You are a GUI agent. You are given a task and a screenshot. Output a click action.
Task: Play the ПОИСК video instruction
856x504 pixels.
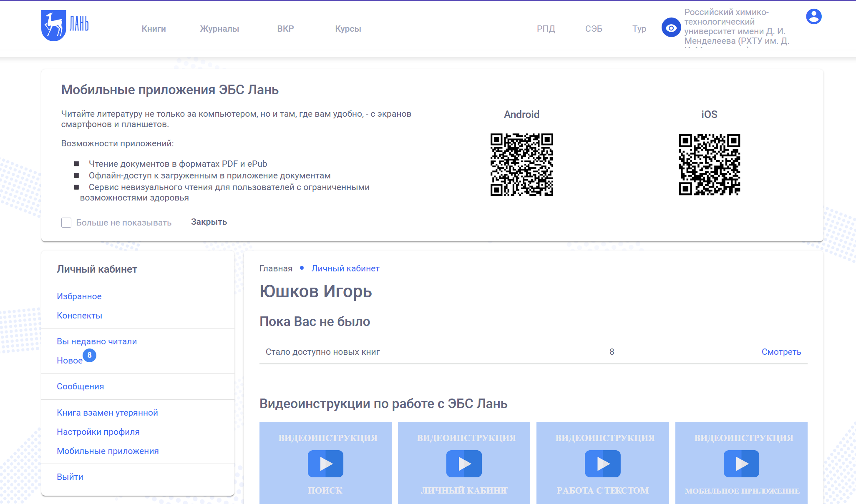pos(325,464)
